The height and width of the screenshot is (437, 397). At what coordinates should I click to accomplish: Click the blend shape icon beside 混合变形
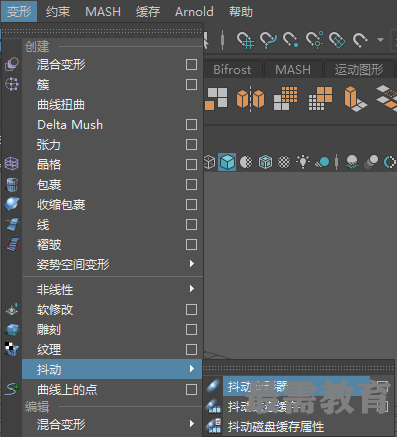click(x=12, y=64)
